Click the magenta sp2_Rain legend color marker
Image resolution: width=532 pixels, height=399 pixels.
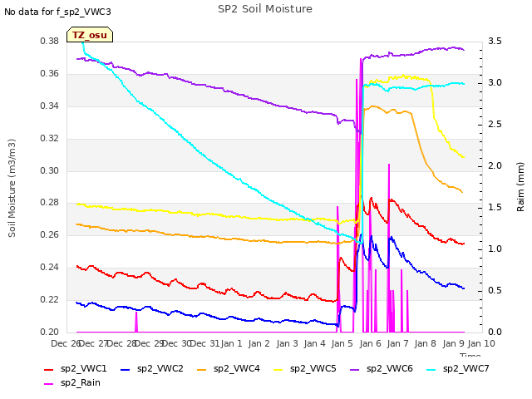[49, 384]
